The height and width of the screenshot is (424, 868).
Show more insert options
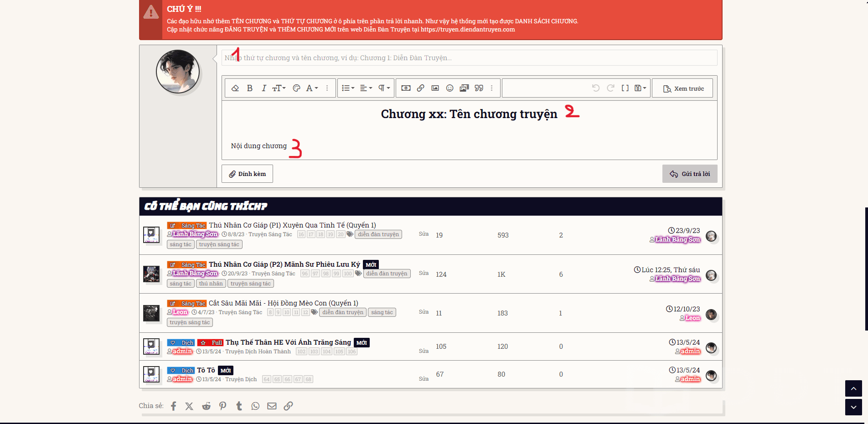coord(492,88)
